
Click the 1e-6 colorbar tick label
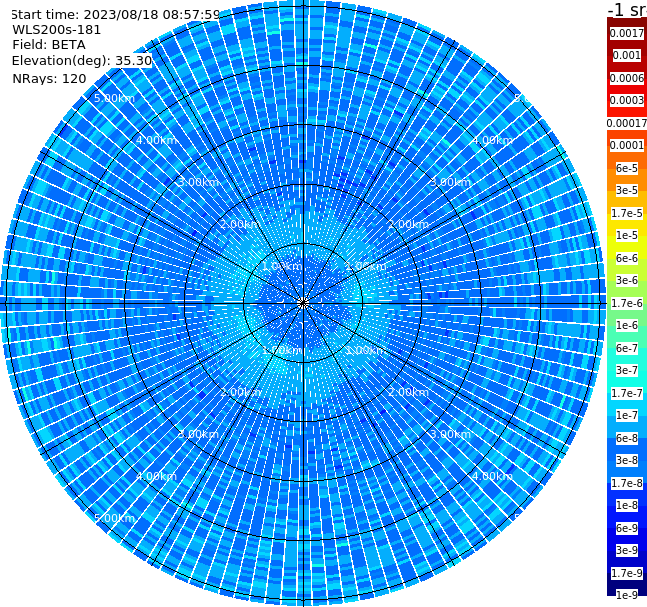pyautogui.click(x=627, y=325)
